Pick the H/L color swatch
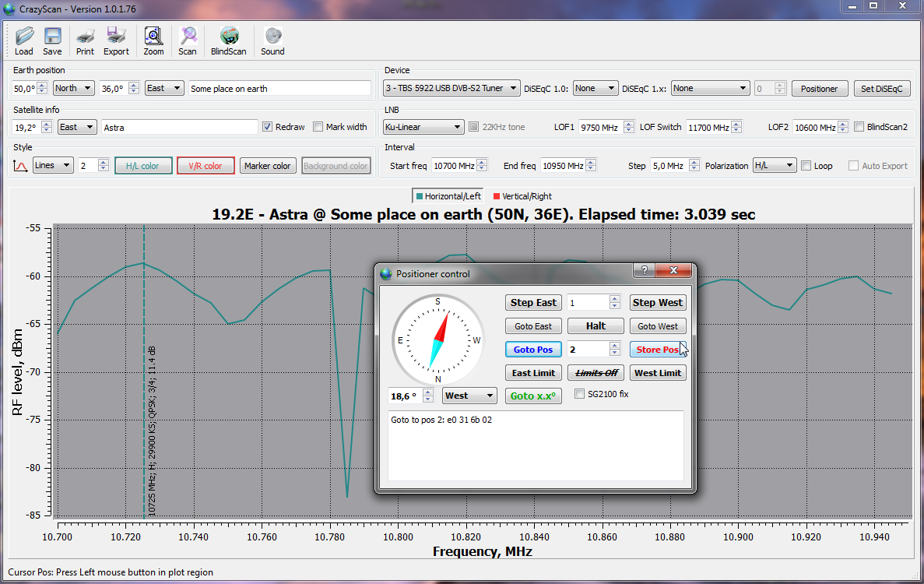This screenshot has height=584, width=924. coord(143,166)
